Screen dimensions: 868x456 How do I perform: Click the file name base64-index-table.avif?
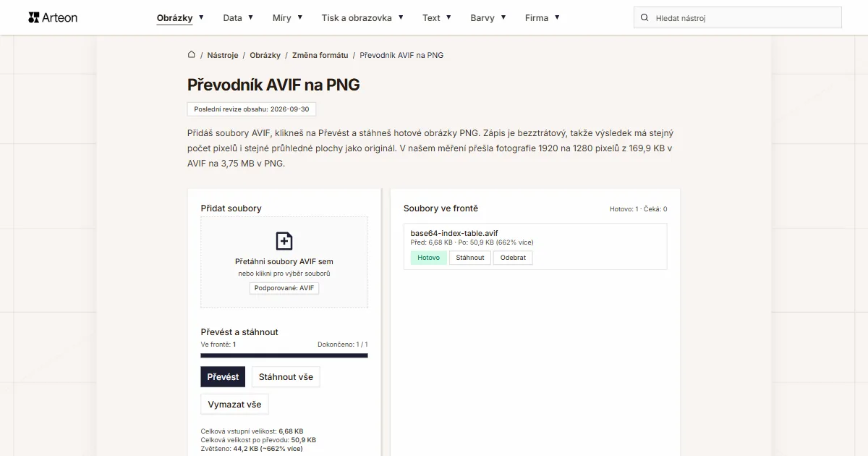coord(454,233)
